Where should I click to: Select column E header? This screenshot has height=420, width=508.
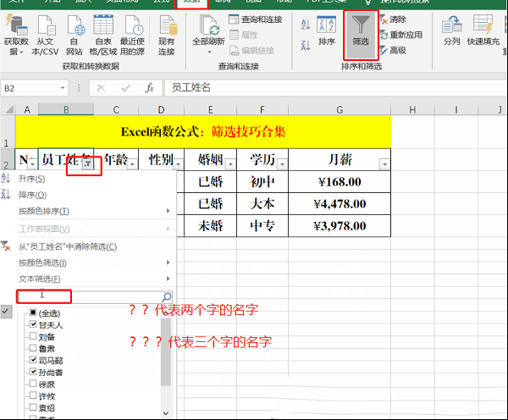click(x=211, y=109)
